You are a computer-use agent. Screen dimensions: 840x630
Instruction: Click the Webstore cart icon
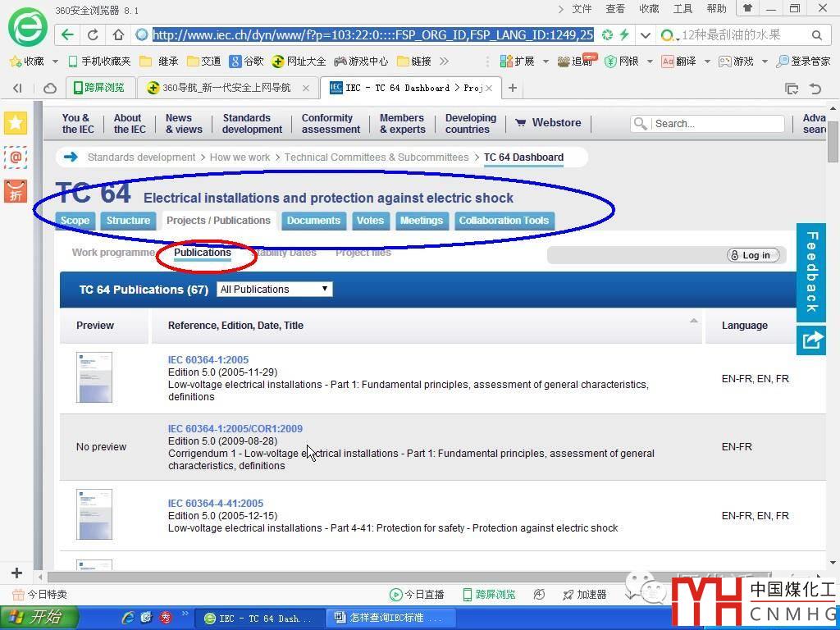[520, 123]
